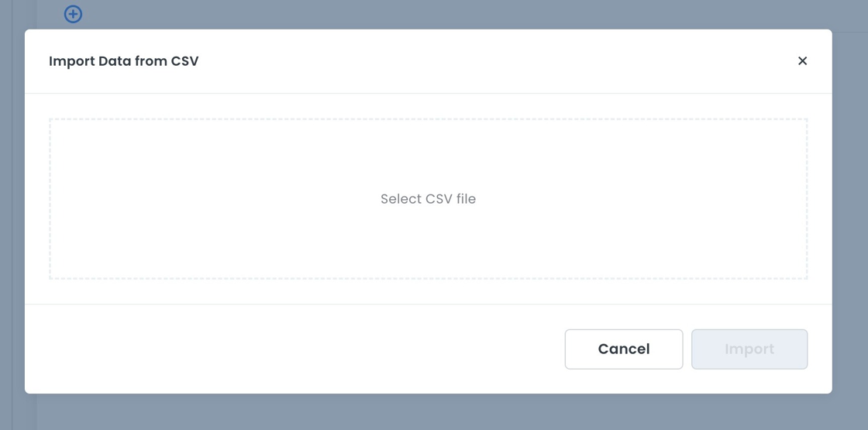Click the dimmed backdrop below the dialog
This screenshot has height=430, width=868.
tap(434, 412)
